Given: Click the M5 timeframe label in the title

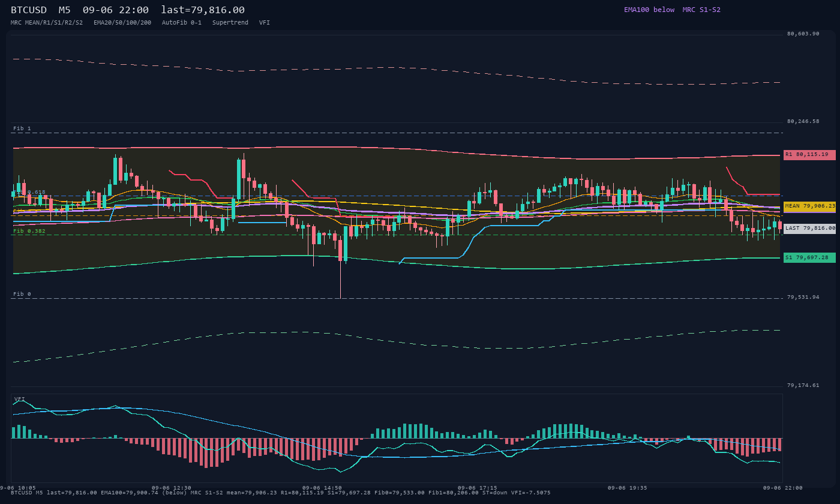Looking at the screenshot, I should click(x=65, y=10).
